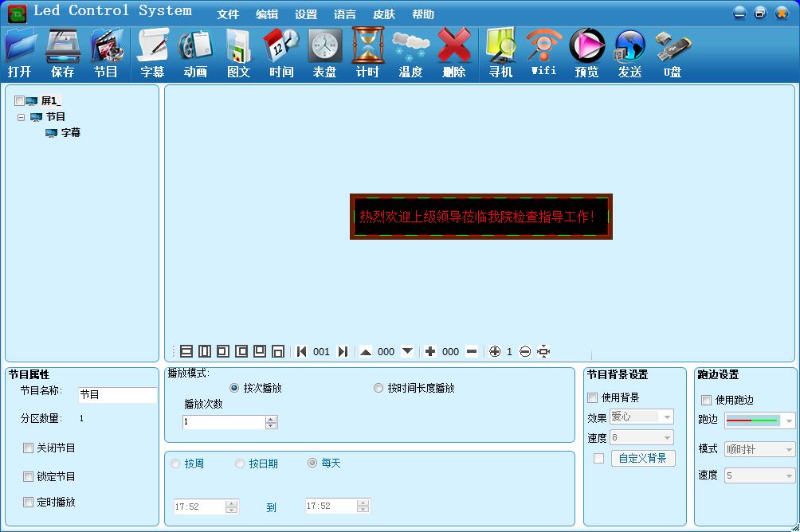Screen dimensions: 800x532
Task: Open the Wifi settings icon
Action: (543, 53)
